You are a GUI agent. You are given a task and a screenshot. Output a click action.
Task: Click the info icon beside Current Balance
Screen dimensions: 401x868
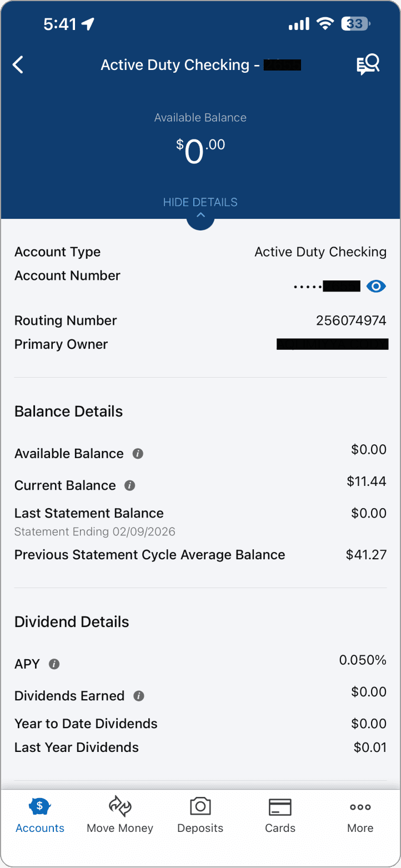point(130,485)
